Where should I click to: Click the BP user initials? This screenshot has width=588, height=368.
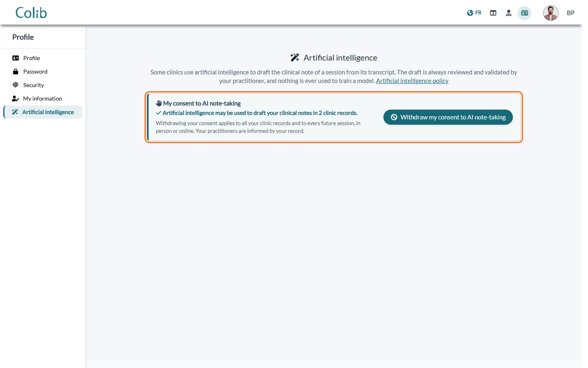click(x=571, y=13)
